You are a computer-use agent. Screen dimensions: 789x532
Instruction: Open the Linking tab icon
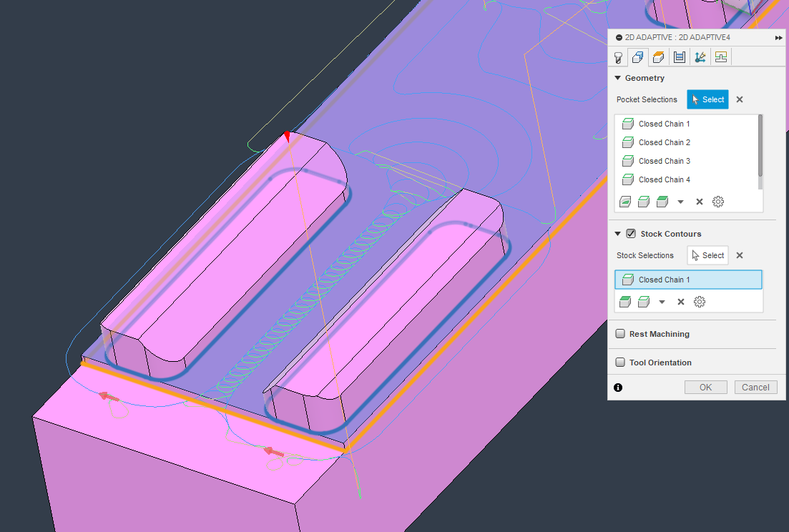coord(700,57)
